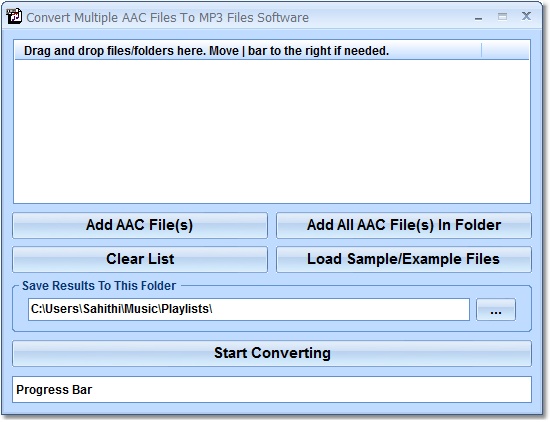Clear the file list

coord(140,260)
